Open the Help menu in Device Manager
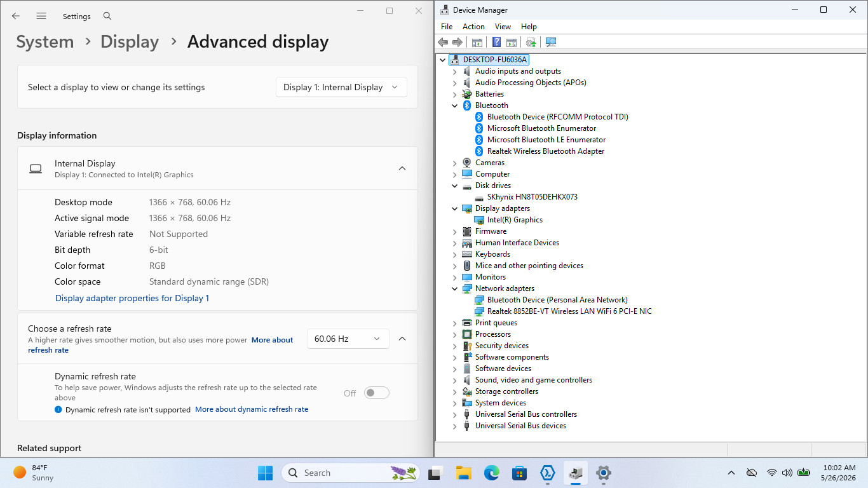868x488 pixels. (529, 27)
